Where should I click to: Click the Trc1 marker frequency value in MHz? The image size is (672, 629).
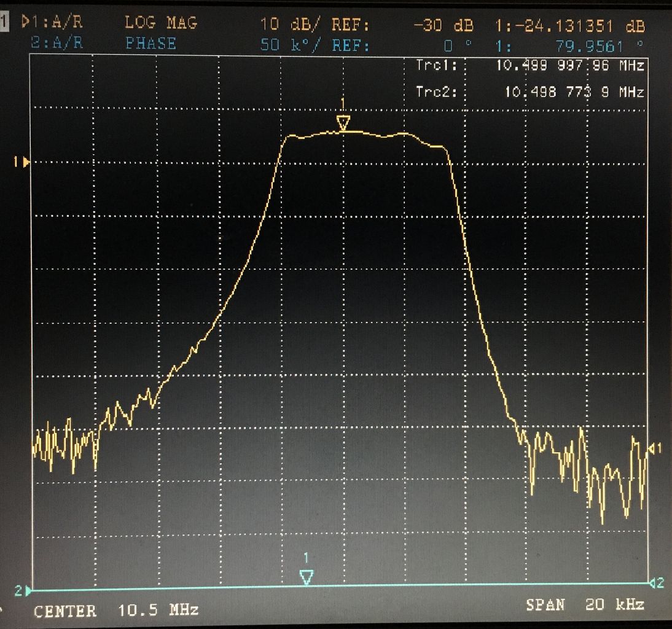(570, 66)
